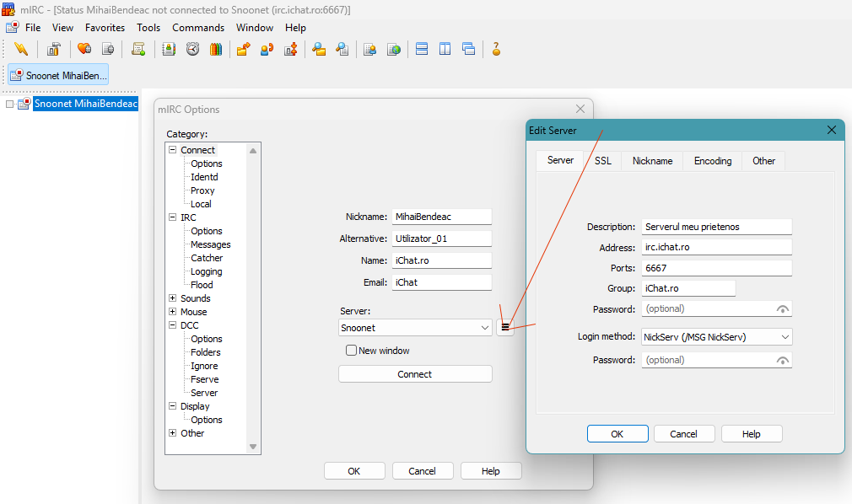
Task: Click the Address field containing irc.ichat.ro
Action: 717,247
